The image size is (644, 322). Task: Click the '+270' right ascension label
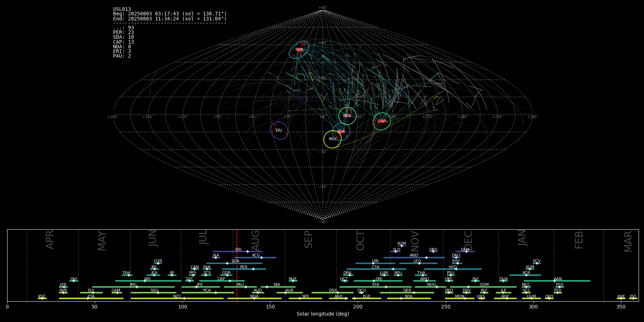click(x=426, y=117)
